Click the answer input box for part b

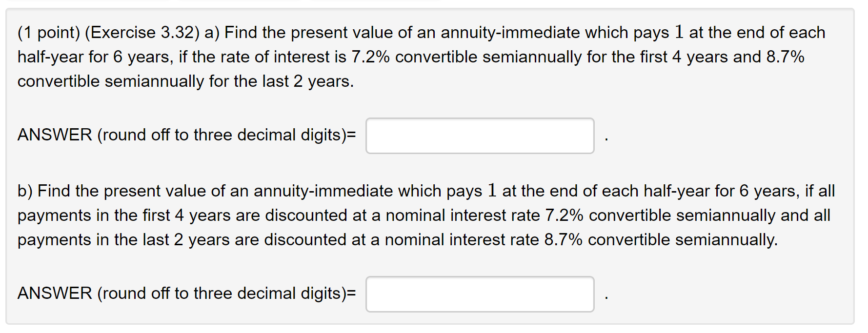[480, 294]
